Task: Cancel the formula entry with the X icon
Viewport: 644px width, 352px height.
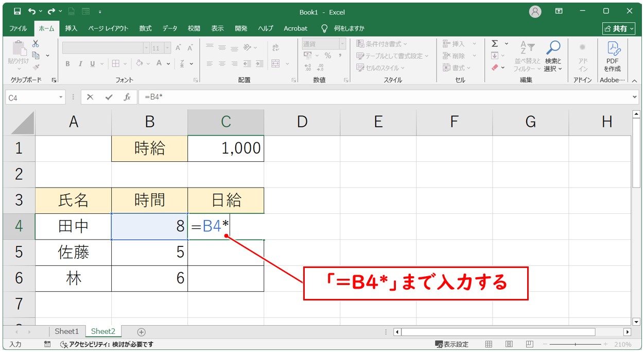Action: coord(90,97)
